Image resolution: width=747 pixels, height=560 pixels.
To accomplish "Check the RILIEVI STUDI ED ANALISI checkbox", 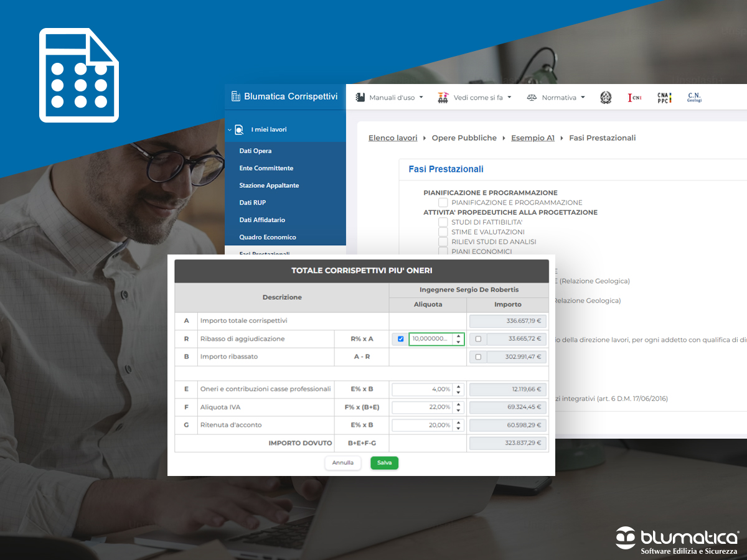I will [x=443, y=241].
